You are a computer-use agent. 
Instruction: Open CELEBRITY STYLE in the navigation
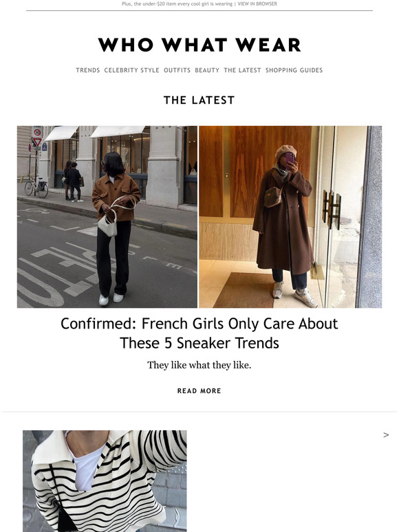132,70
